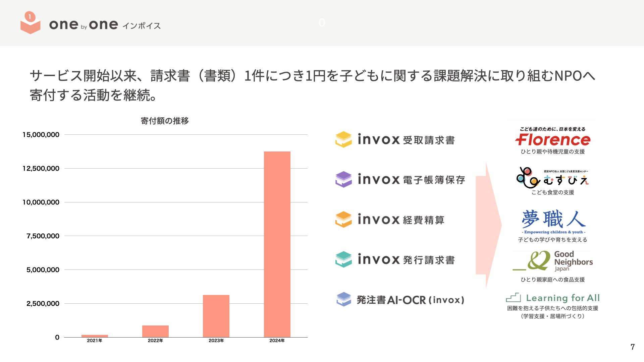Click the page number 7

(x=632, y=347)
